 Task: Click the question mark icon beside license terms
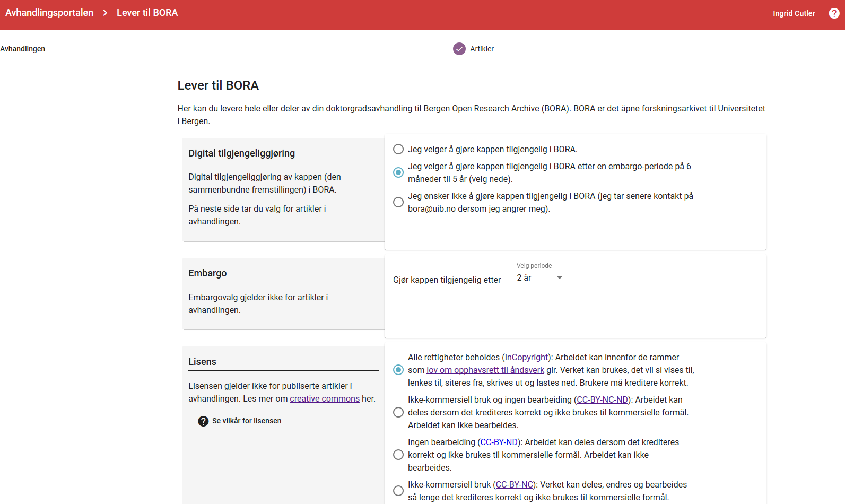[x=203, y=421]
